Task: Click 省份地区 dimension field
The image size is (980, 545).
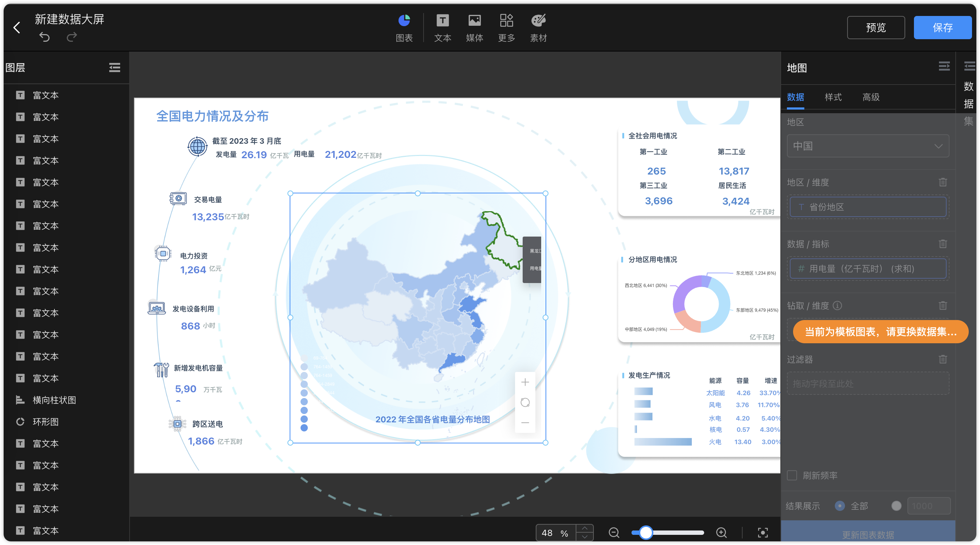Action: [x=868, y=207]
